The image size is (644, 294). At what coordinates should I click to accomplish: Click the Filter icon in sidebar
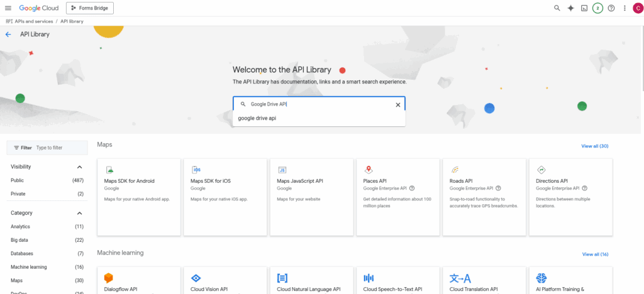pos(16,148)
